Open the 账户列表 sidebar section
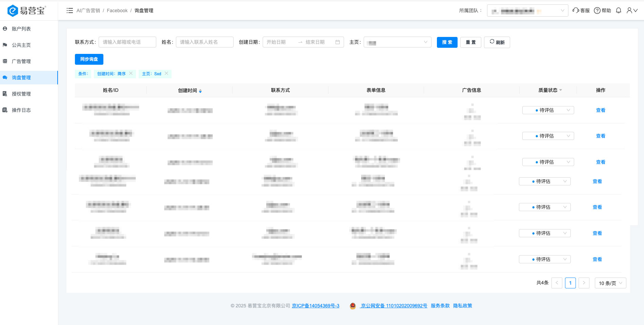This screenshot has height=325, width=644. [21, 29]
